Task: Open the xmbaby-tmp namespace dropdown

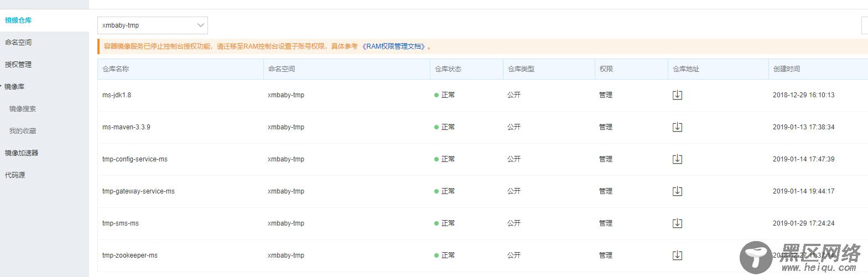Action: (x=153, y=25)
